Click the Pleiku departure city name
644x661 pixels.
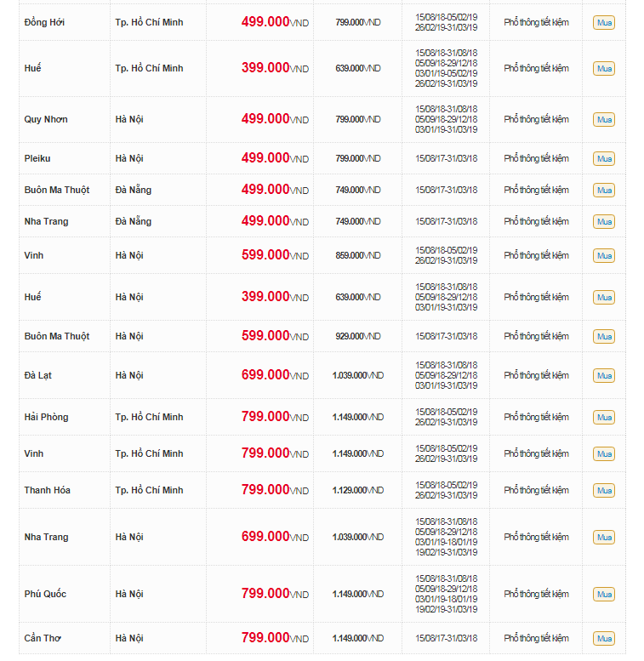[38, 158]
